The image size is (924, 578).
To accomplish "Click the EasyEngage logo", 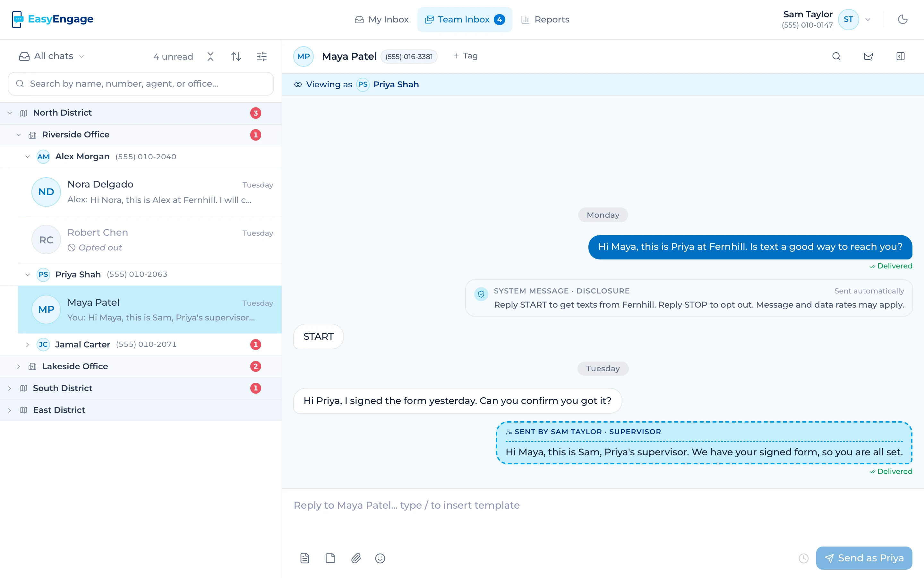I will pyautogui.click(x=53, y=19).
